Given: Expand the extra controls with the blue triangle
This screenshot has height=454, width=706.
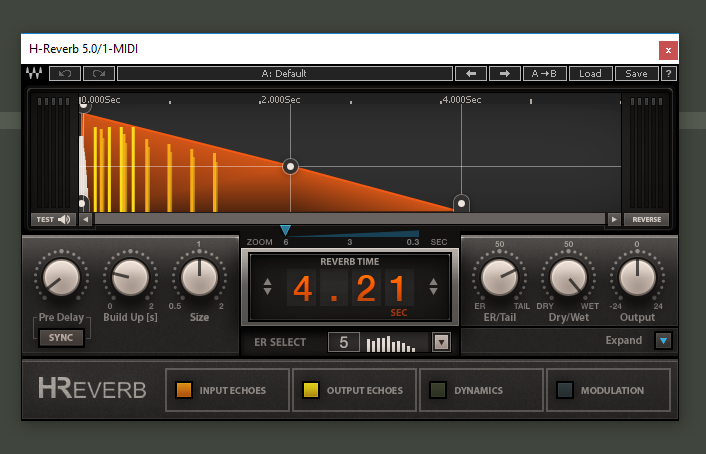Looking at the screenshot, I should [663, 341].
